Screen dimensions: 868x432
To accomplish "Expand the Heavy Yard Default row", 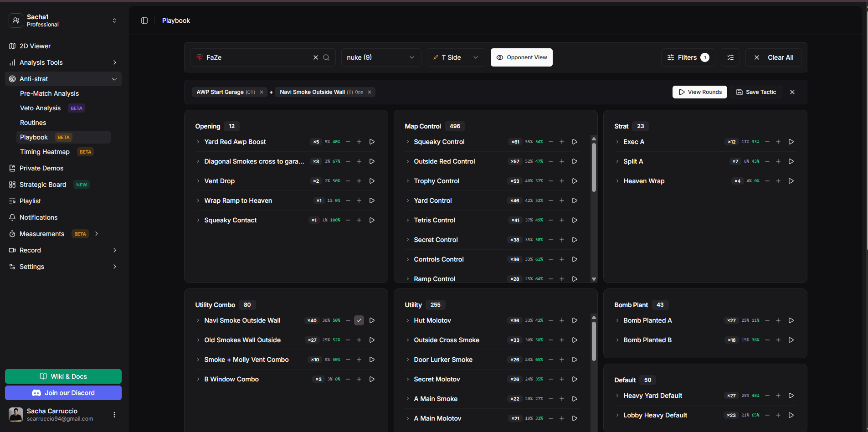I will (617, 396).
